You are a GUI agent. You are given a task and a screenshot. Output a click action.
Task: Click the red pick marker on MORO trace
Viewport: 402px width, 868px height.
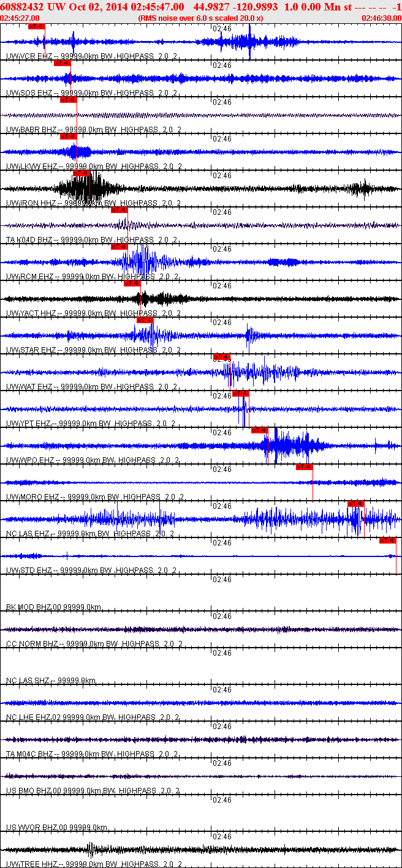[x=305, y=467]
